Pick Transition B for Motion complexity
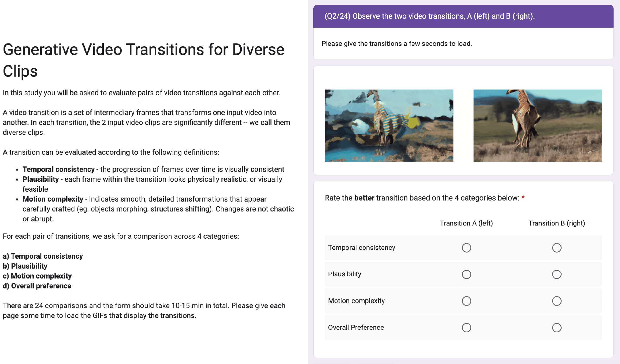This screenshot has height=364, width=620. [x=556, y=301]
